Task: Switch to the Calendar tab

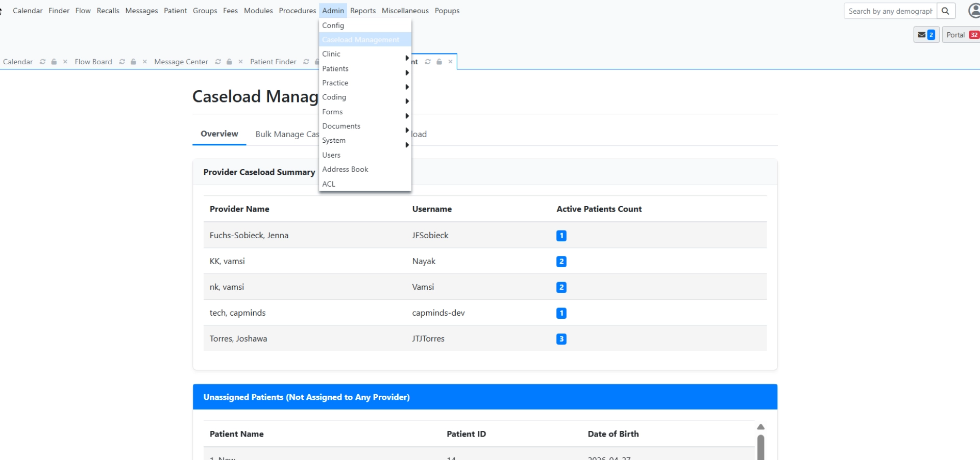Action: tap(18, 62)
